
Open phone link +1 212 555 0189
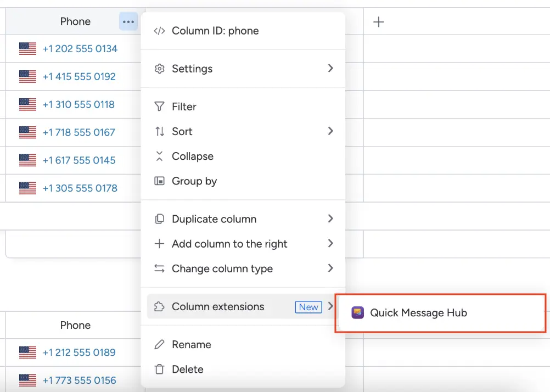click(x=79, y=352)
